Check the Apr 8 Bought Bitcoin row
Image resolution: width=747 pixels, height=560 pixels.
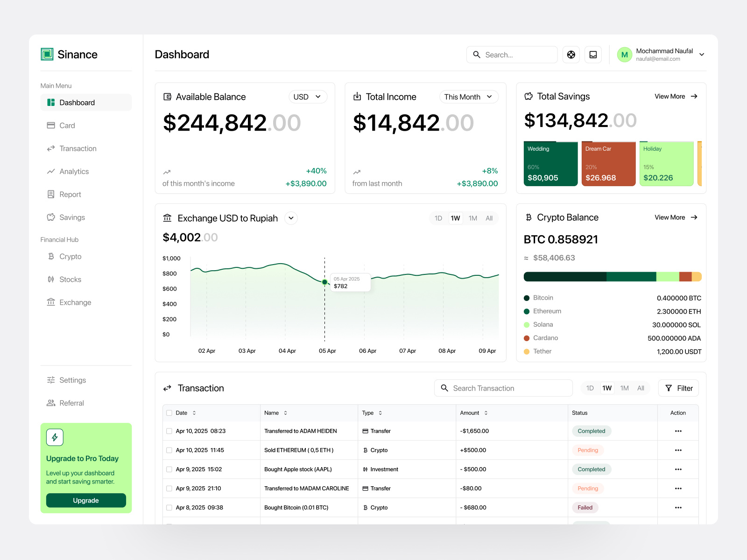(x=169, y=507)
